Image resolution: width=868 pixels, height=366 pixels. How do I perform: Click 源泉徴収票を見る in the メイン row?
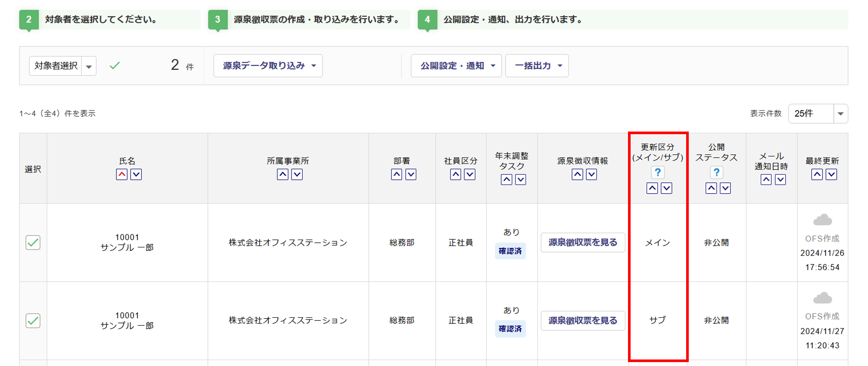tap(583, 242)
